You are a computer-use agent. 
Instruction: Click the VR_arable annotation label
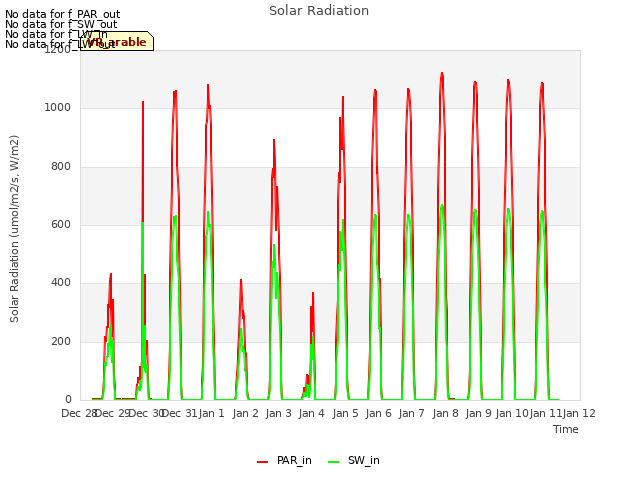coord(117,41)
